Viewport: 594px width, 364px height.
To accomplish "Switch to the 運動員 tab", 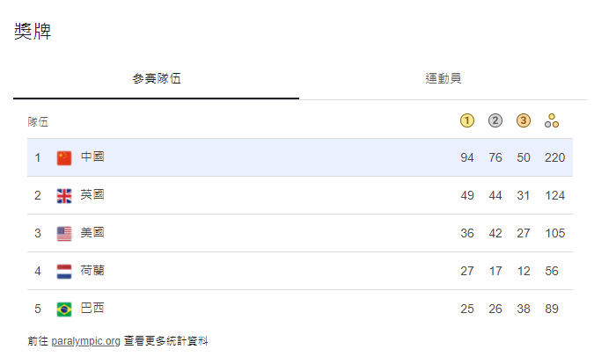I will pyautogui.click(x=444, y=78).
